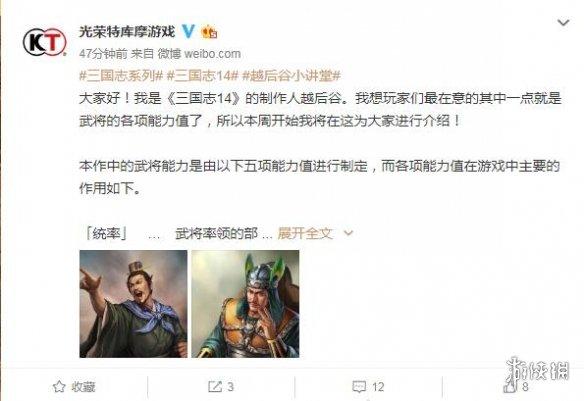Open the post options chevron menu
The width and height of the screenshot is (584, 401).
563,23
